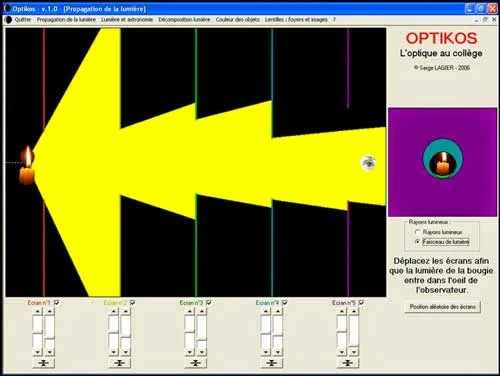500x376 pixels.
Task: Open the Décomposition lumière menu
Action: [x=184, y=20]
